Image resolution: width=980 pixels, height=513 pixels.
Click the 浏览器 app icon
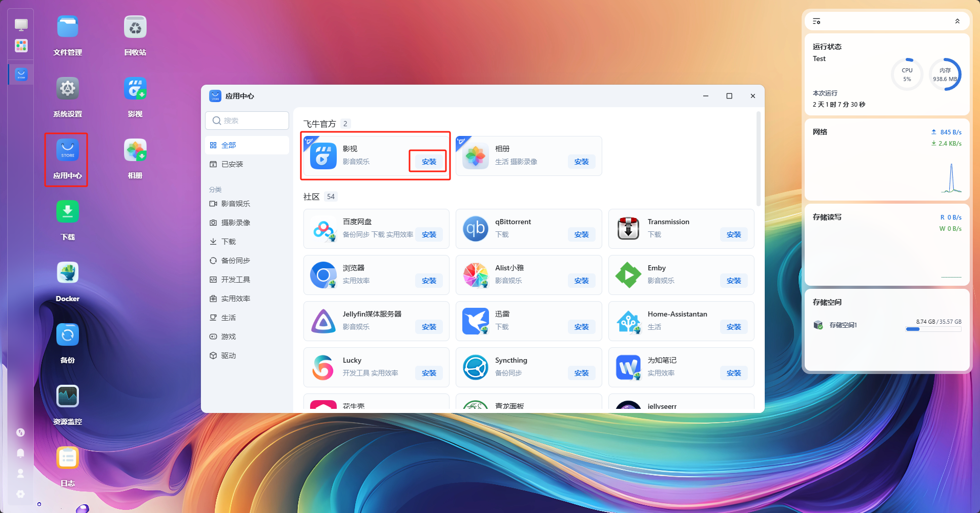pyautogui.click(x=323, y=275)
